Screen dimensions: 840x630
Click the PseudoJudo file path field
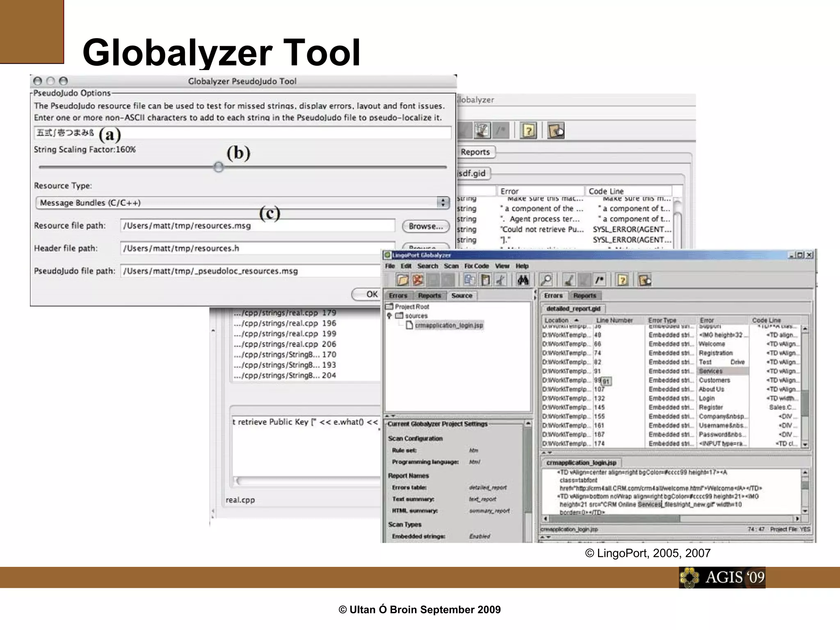coord(251,271)
